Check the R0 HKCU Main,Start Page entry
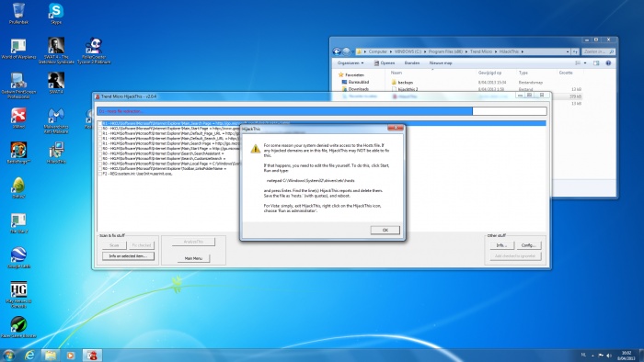This screenshot has height=362, width=644. [99, 129]
